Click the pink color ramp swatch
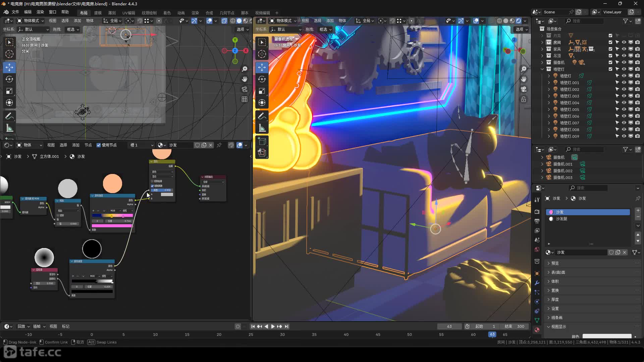644x362 pixels. coord(112,226)
